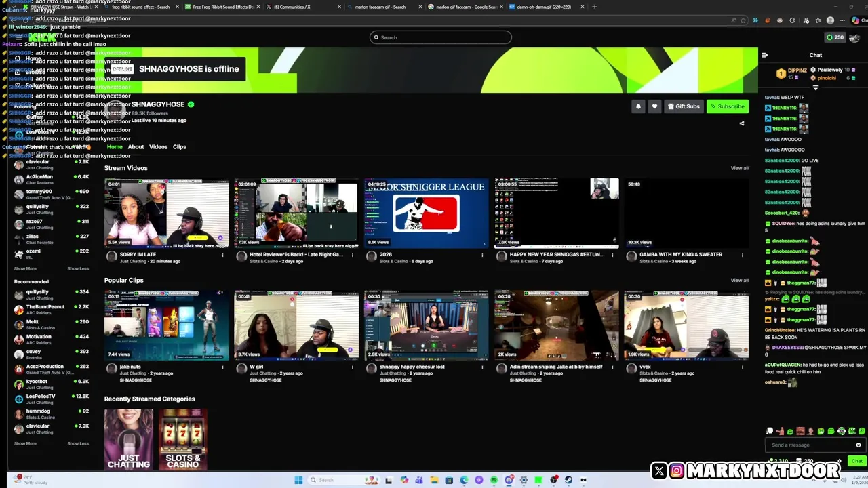Image resolution: width=868 pixels, height=488 pixels.
Task: Open chat settings gear icon
Action: coord(841,461)
